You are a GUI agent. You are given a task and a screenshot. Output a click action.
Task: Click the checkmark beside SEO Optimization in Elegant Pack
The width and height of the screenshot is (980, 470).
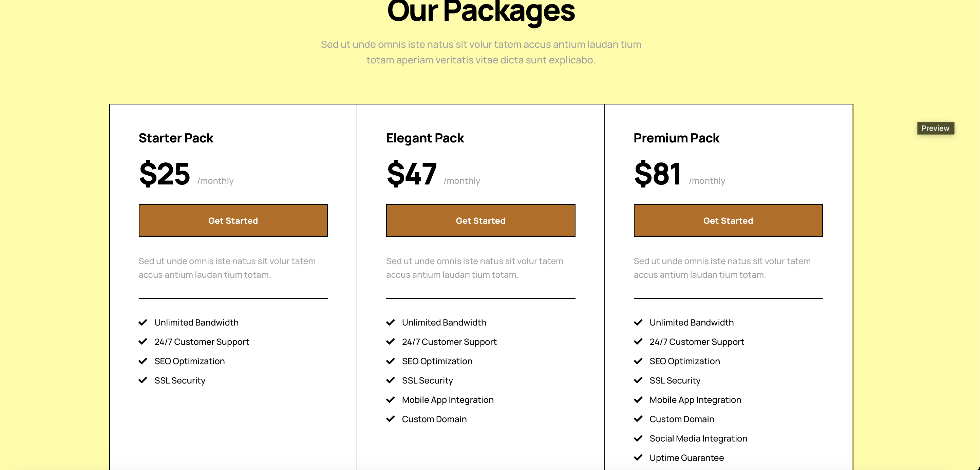[x=391, y=361]
